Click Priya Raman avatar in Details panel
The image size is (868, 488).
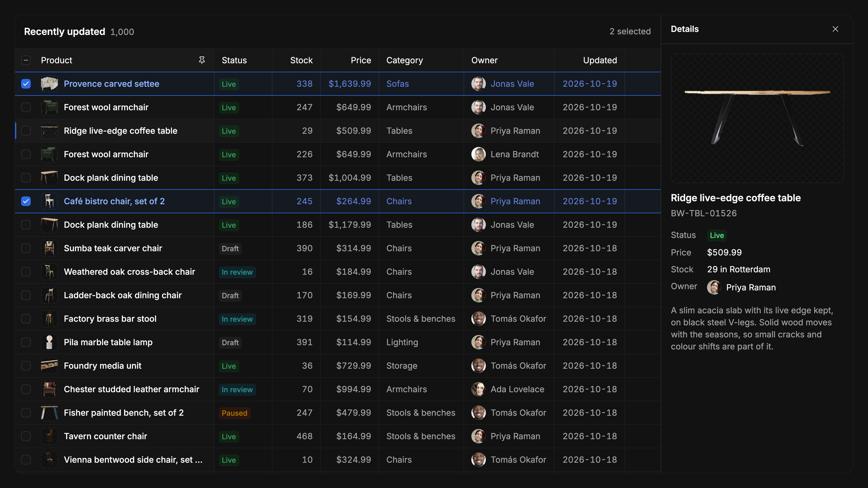coord(714,287)
